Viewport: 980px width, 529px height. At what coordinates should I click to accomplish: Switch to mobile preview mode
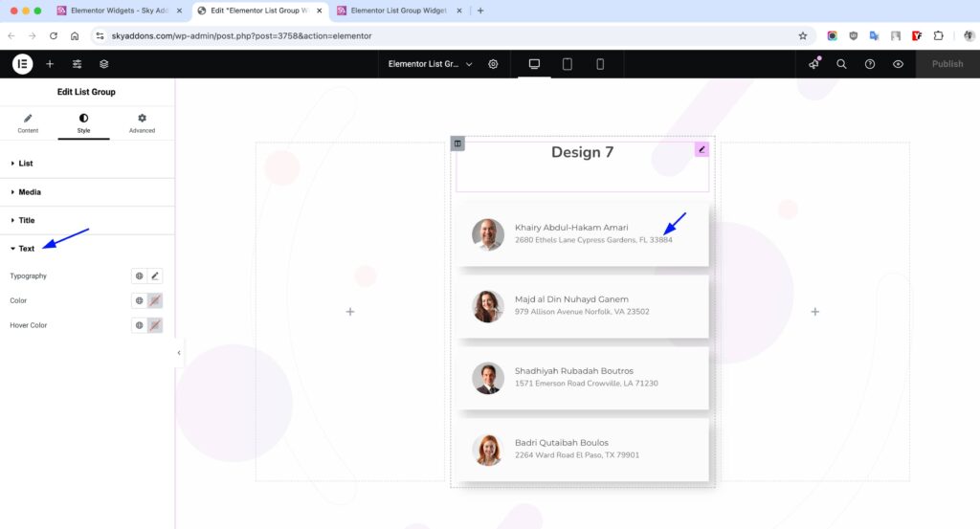point(600,64)
